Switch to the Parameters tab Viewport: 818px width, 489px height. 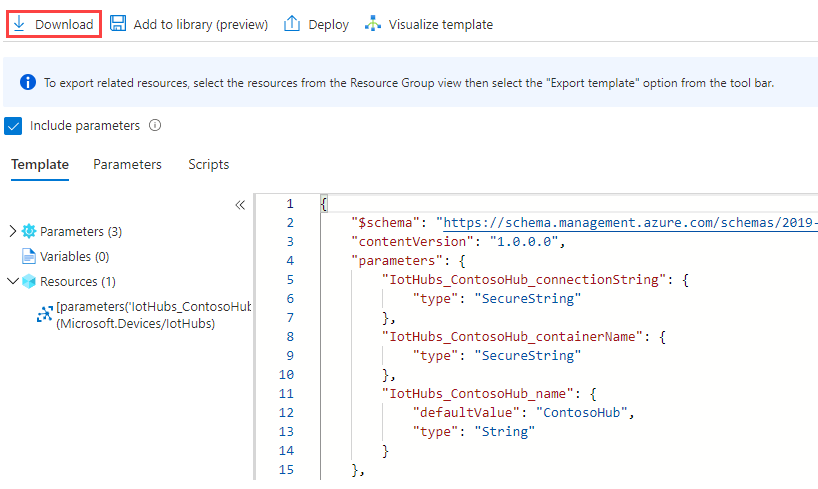click(127, 164)
